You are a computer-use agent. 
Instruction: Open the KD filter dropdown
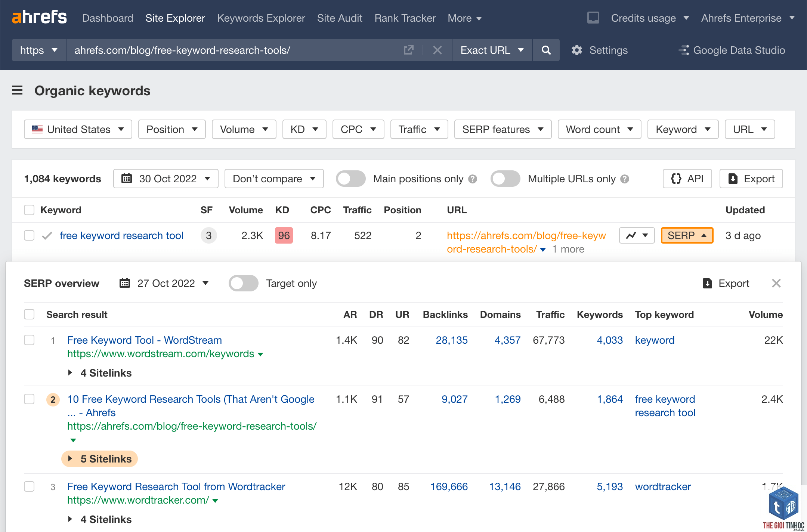pos(304,129)
